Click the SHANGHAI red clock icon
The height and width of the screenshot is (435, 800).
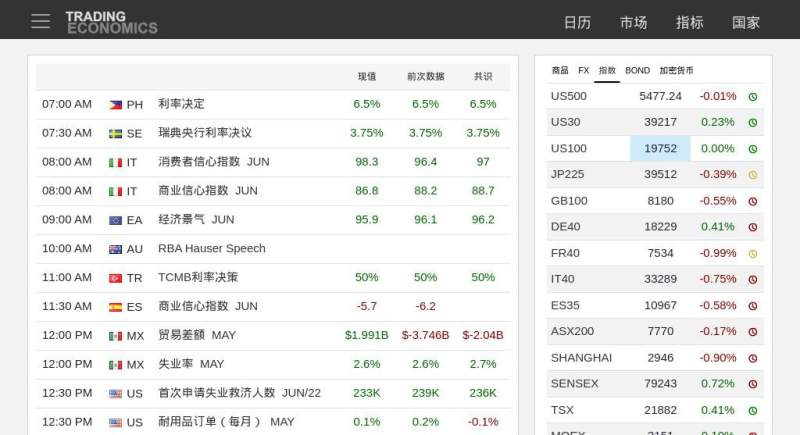coord(753,358)
